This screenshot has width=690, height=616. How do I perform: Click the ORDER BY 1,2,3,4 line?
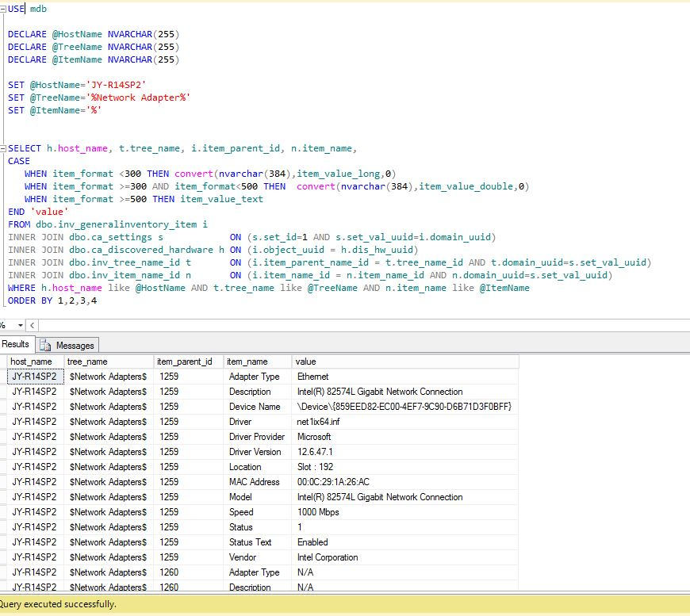pyautogui.click(x=52, y=300)
